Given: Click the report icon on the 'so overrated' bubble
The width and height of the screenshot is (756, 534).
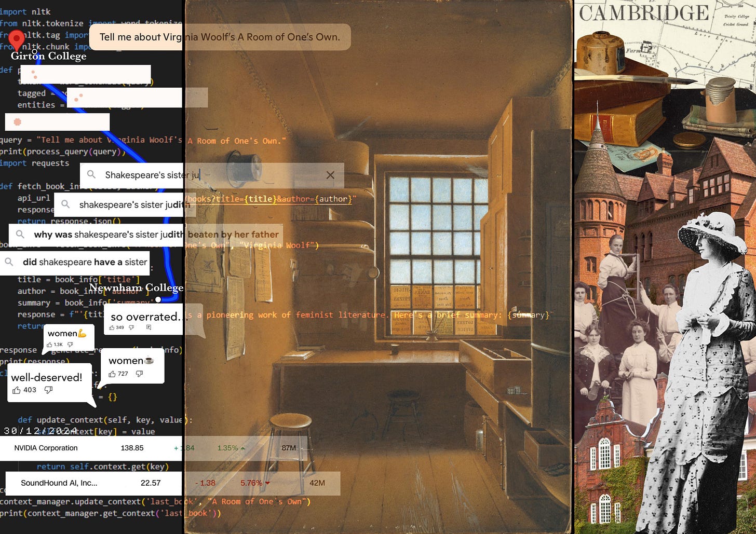Looking at the screenshot, I should pos(148,327).
